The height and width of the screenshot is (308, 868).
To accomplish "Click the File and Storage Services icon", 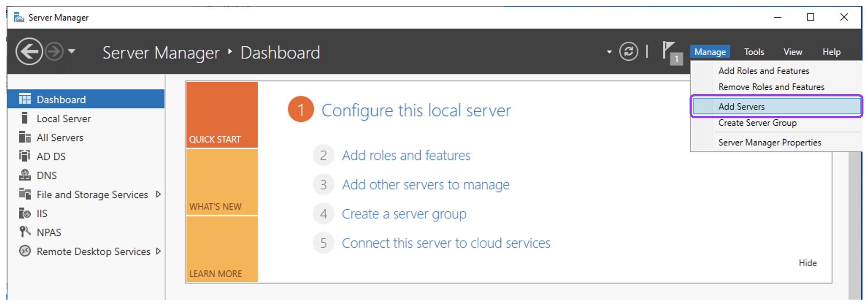I will point(25,194).
